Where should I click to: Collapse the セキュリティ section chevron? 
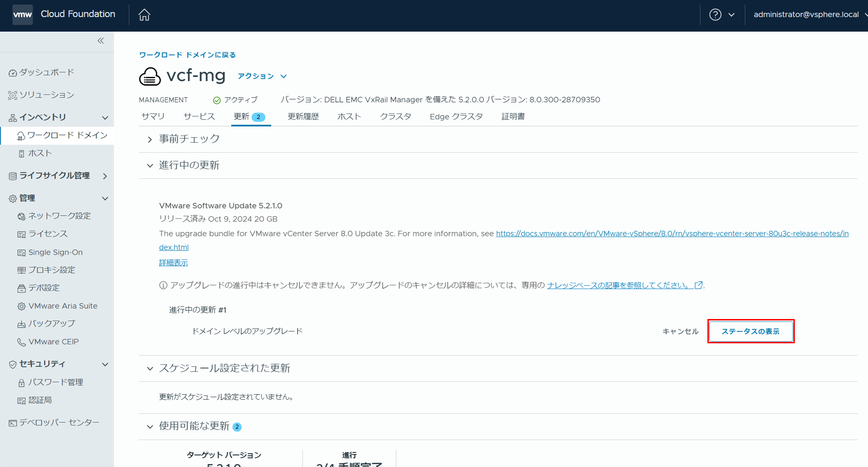[105, 365]
